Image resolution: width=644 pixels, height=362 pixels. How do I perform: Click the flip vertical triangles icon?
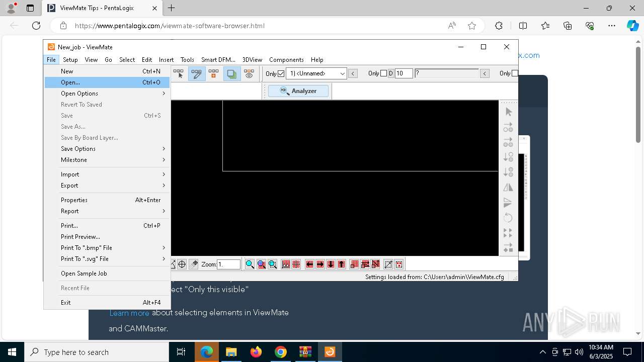point(508,202)
